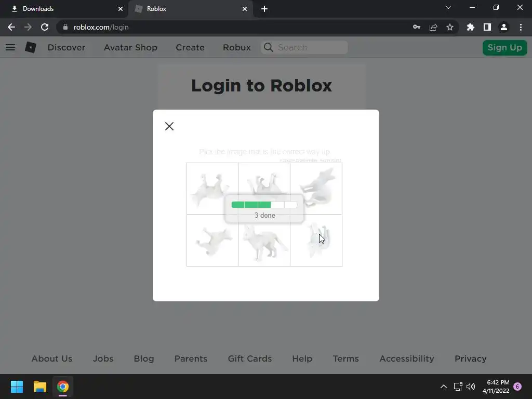Reload the Roblox login page
Image resolution: width=532 pixels, height=399 pixels.
point(45,27)
